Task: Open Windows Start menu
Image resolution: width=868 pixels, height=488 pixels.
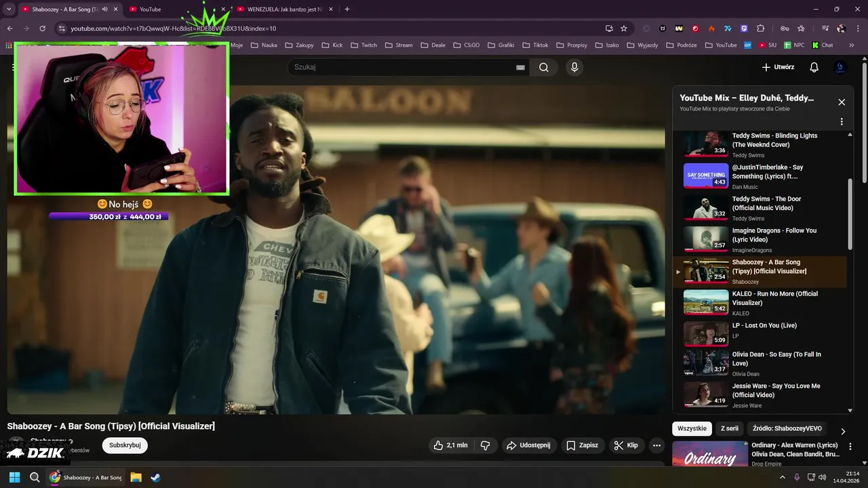Action: click(x=14, y=477)
